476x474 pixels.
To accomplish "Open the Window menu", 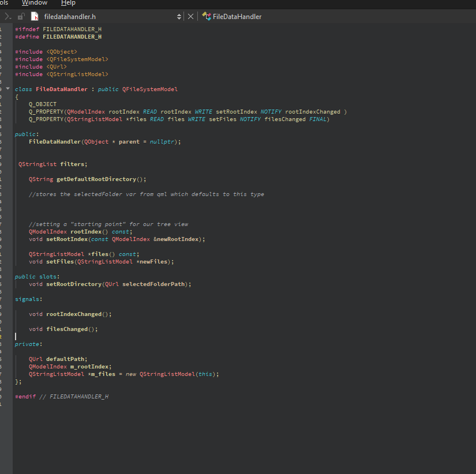I will [x=35, y=3].
